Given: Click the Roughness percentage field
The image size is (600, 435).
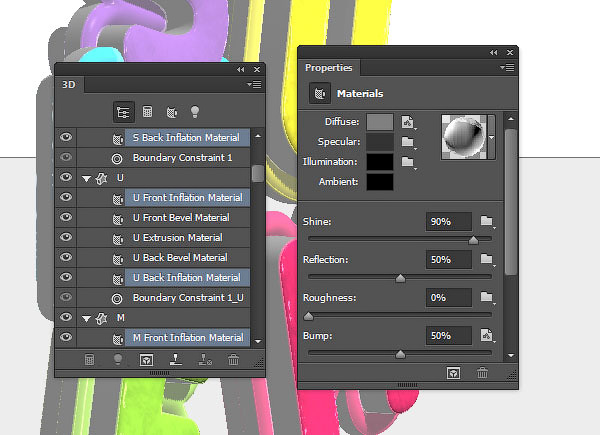Looking at the screenshot, I should click(x=448, y=298).
